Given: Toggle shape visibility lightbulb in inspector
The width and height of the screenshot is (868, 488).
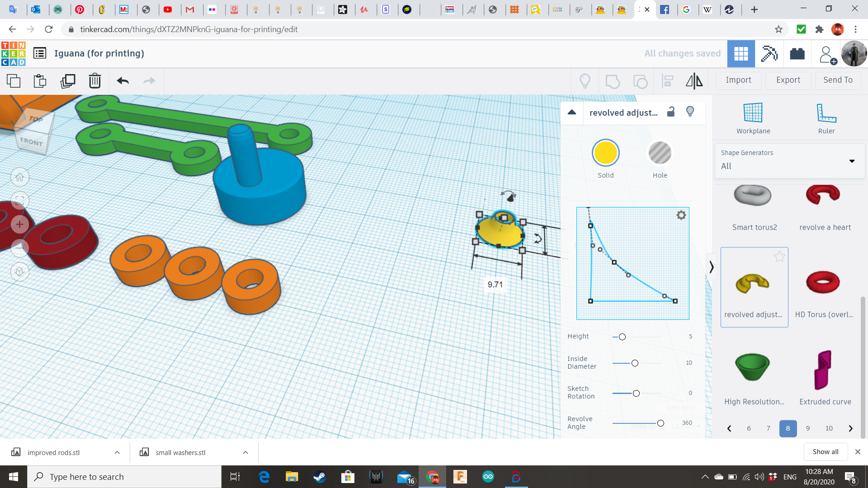Looking at the screenshot, I should click(x=690, y=112).
